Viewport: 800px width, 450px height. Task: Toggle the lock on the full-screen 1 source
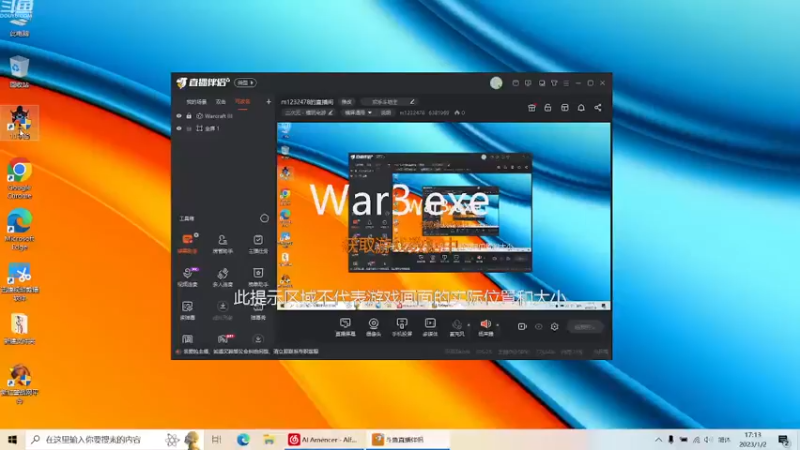(189, 129)
